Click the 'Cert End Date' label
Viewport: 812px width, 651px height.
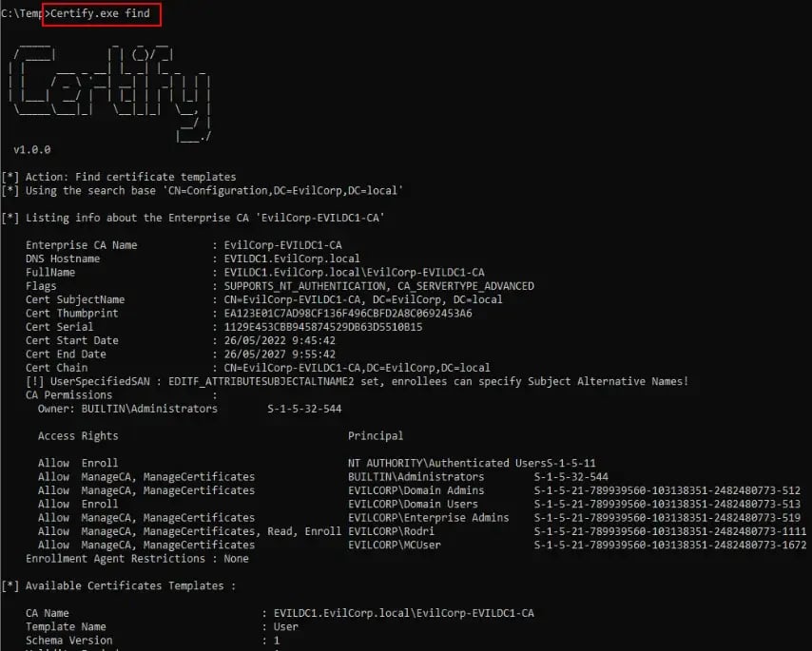click(66, 354)
